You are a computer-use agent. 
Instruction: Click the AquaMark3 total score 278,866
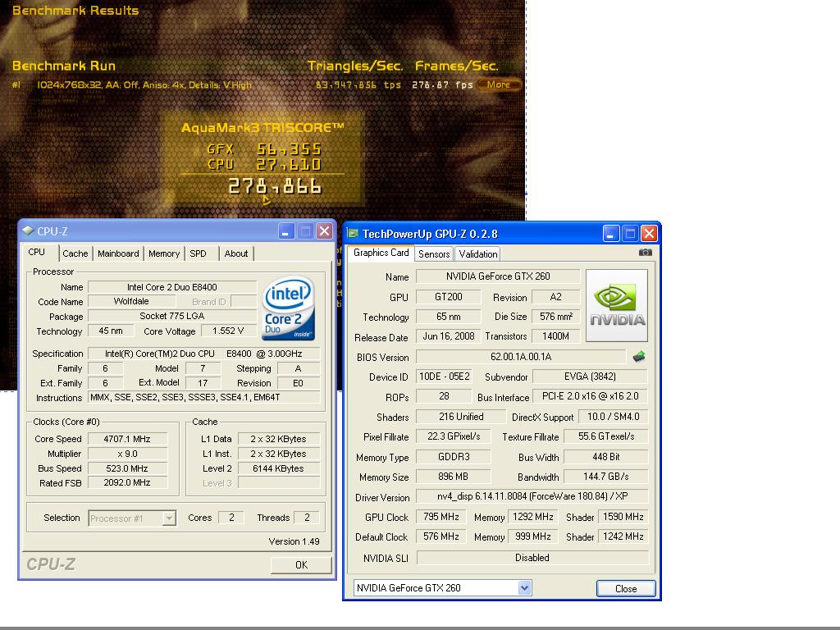(275, 186)
